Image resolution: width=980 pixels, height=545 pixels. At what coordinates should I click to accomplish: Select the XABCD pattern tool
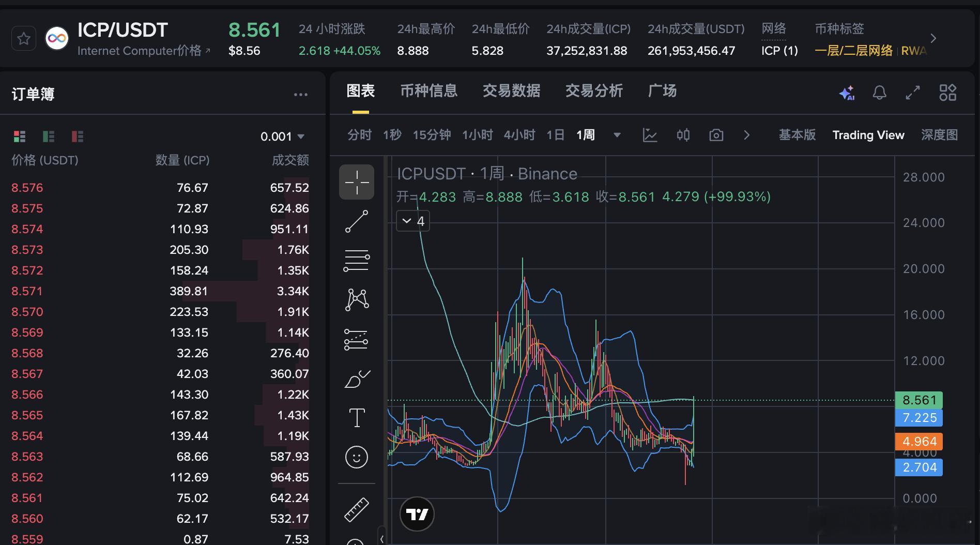357,300
